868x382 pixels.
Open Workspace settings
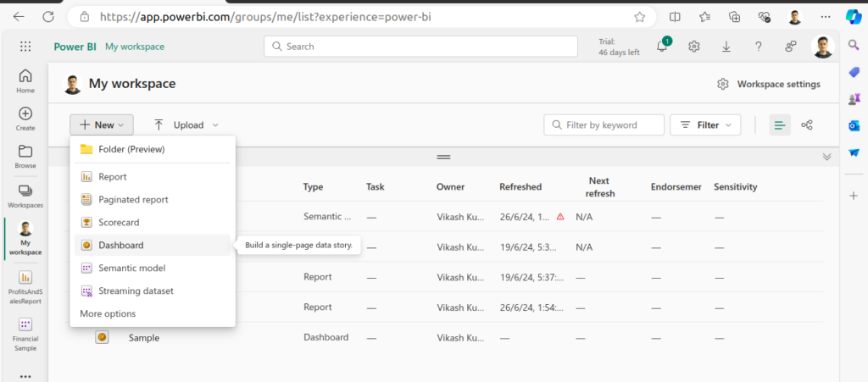pos(769,84)
